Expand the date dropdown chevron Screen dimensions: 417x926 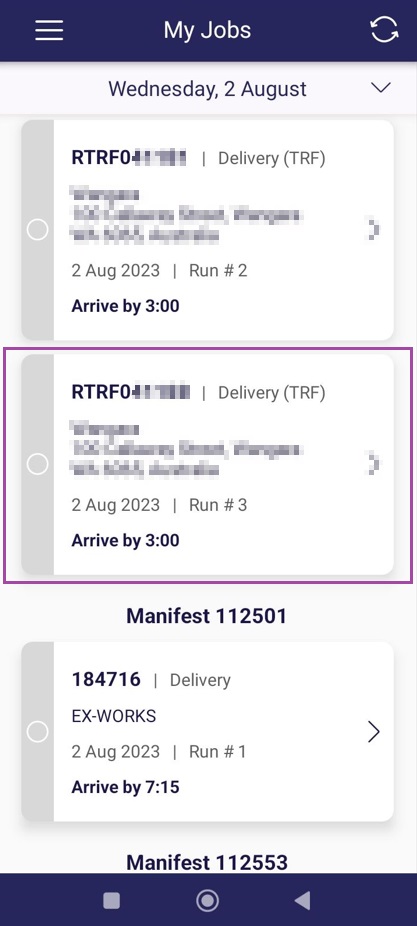click(380, 88)
